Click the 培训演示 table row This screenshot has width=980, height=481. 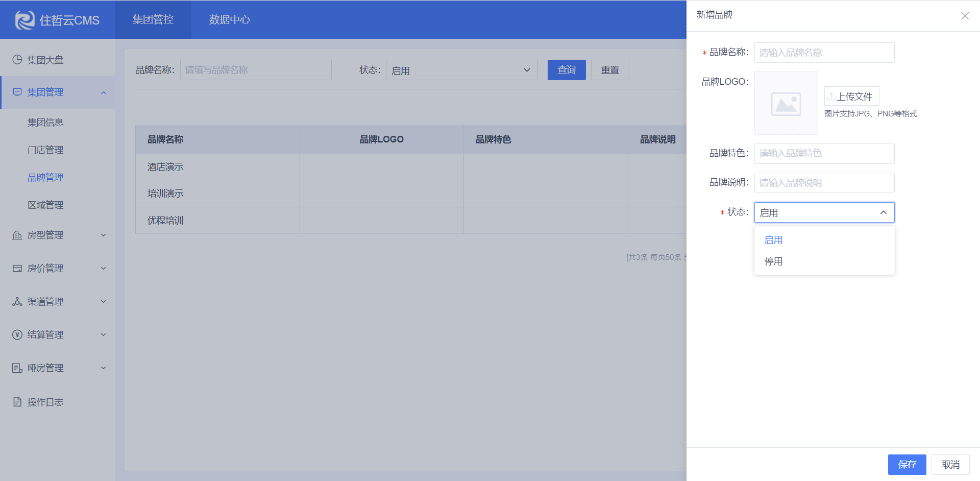411,194
